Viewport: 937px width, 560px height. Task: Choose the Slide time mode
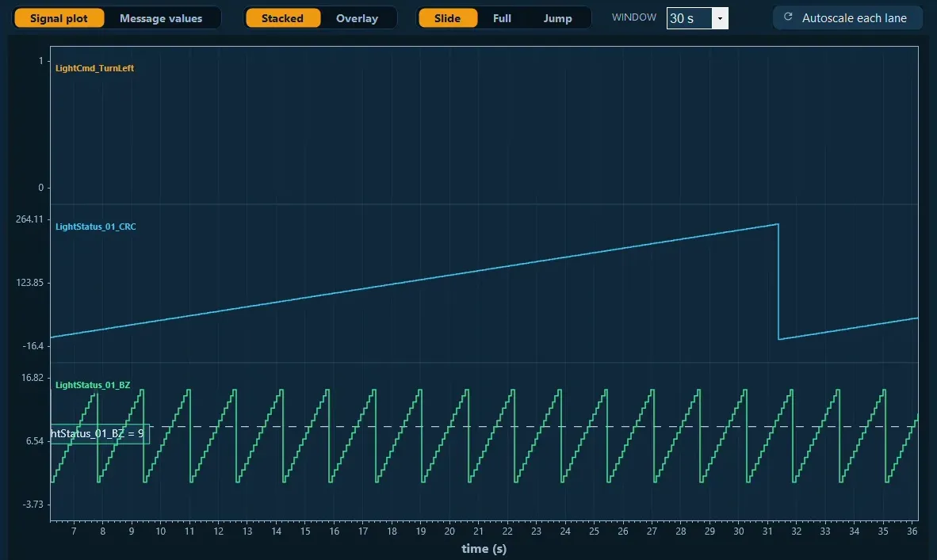tap(448, 18)
